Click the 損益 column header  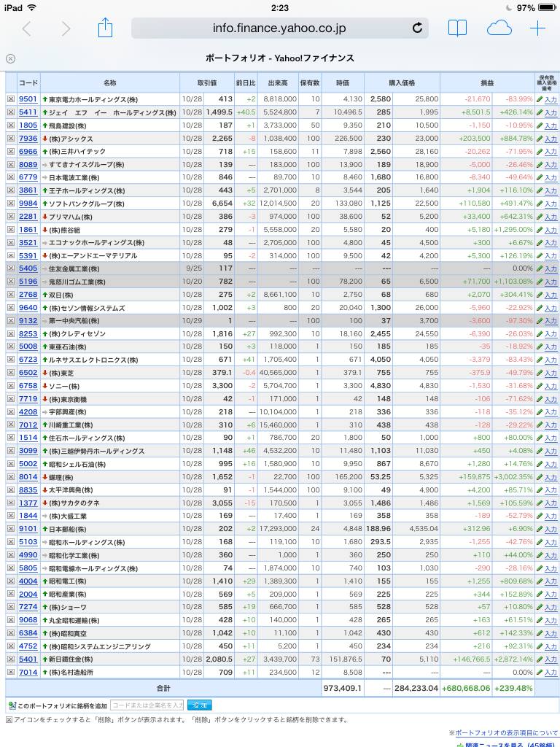487,83
